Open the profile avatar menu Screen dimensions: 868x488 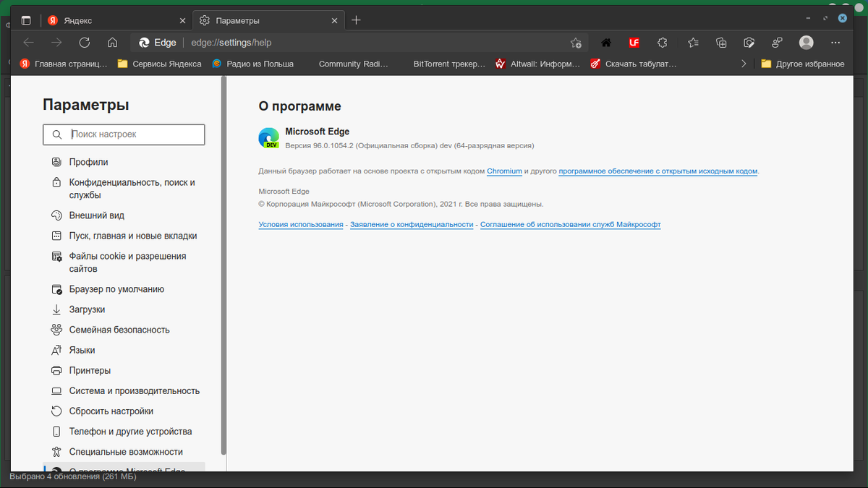[x=807, y=43]
